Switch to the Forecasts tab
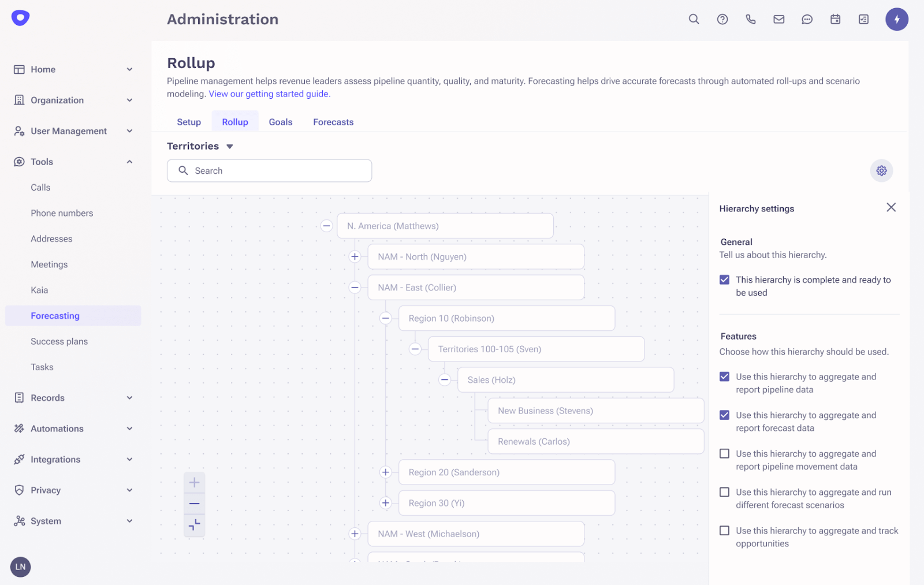Image resolution: width=924 pixels, height=585 pixels. click(333, 122)
